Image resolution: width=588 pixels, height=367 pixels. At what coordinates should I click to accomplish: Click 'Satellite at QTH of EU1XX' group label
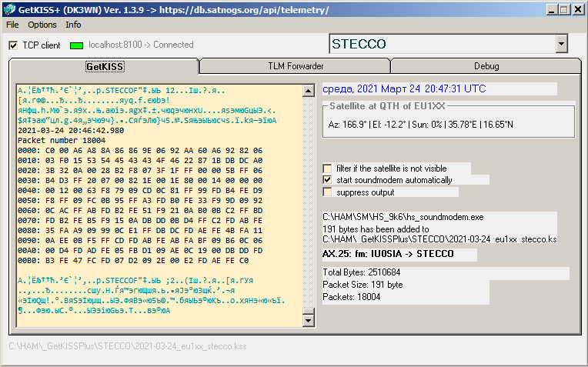[387, 106]
